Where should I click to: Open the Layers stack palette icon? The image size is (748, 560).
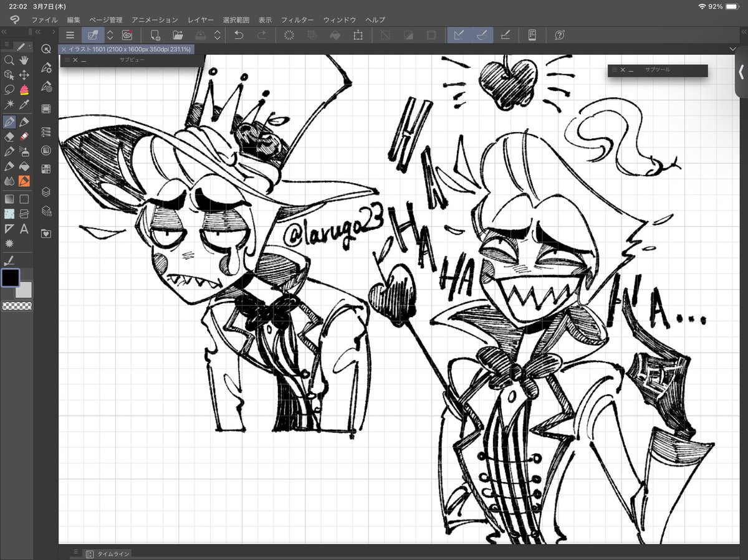[x=46, y=192]
